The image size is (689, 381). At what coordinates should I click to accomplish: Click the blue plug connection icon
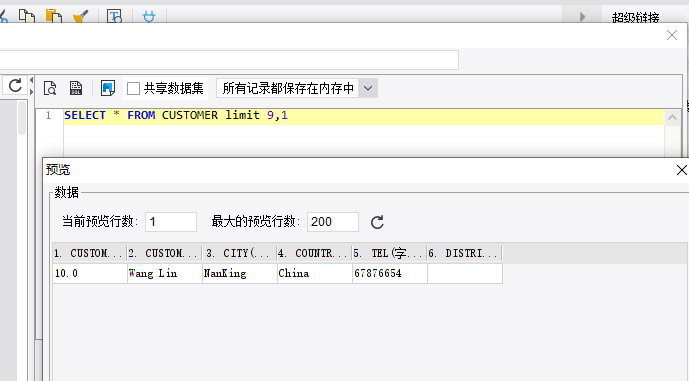[x=149, y=17]
